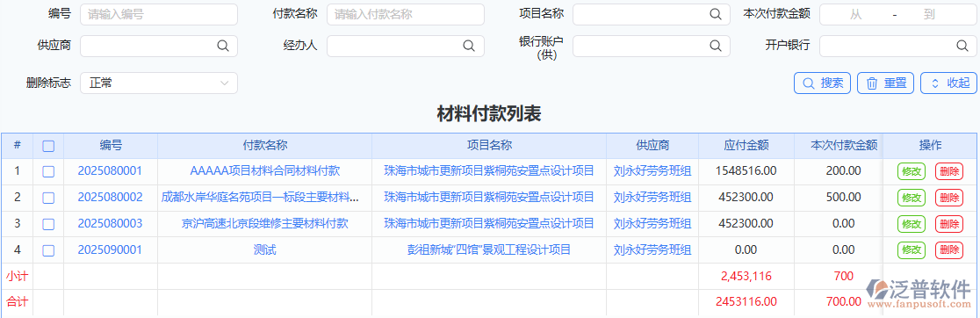Check the box for row 2025080001
Image resolution: width=980 pixels, height=318 pixels.
(x=48, y=171)
